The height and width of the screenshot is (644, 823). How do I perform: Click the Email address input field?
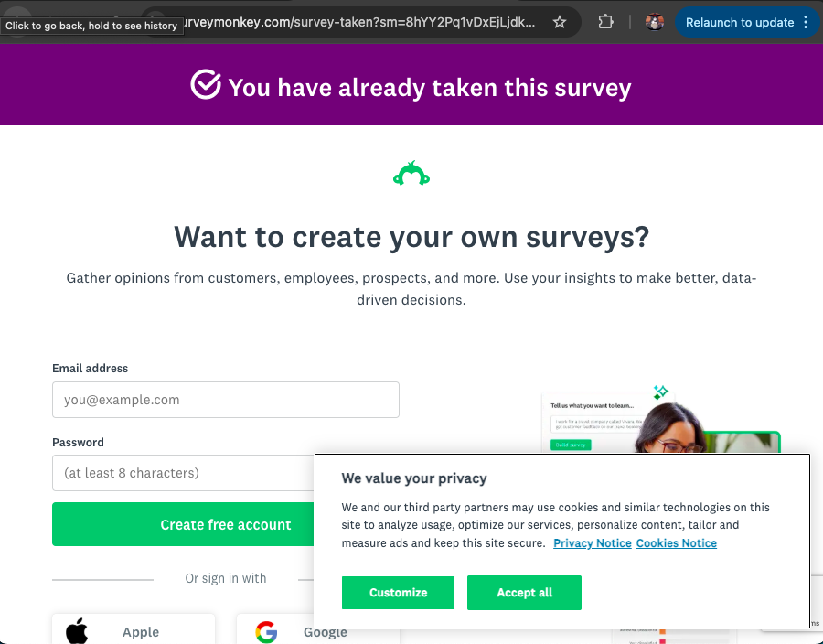(x=226, y=400)
